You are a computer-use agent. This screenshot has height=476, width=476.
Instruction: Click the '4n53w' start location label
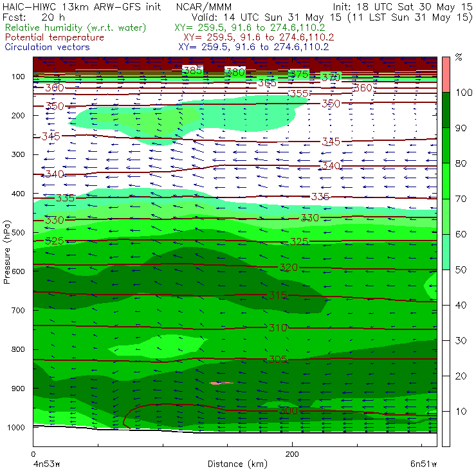(46, 464)
